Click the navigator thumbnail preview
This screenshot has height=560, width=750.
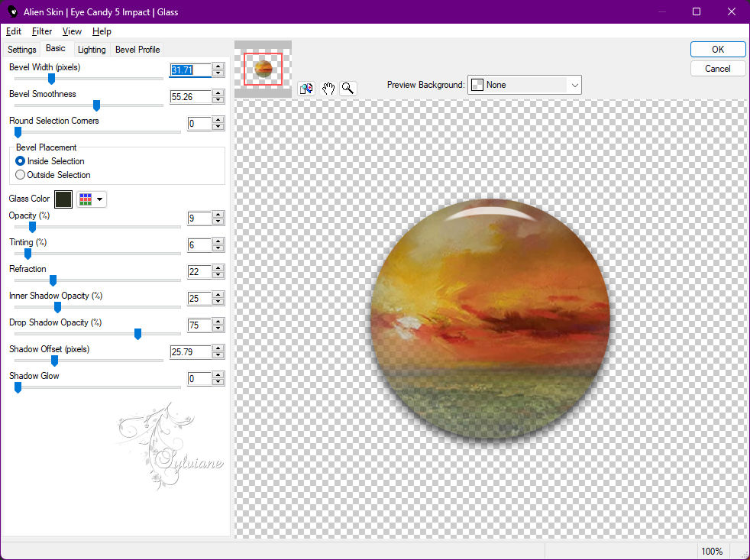[263, 69]
